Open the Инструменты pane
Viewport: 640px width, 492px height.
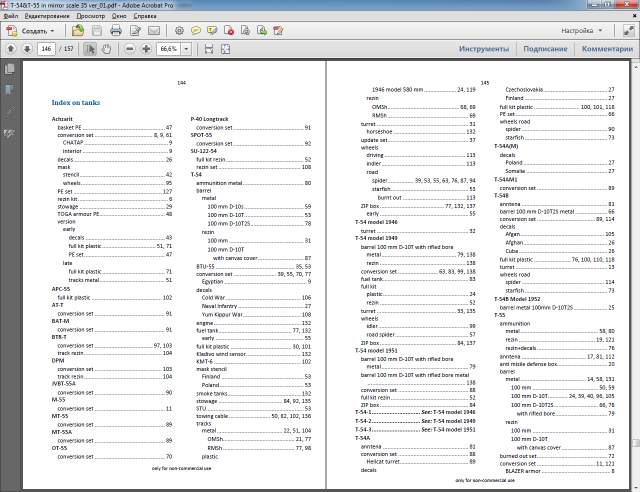(484, 48)
